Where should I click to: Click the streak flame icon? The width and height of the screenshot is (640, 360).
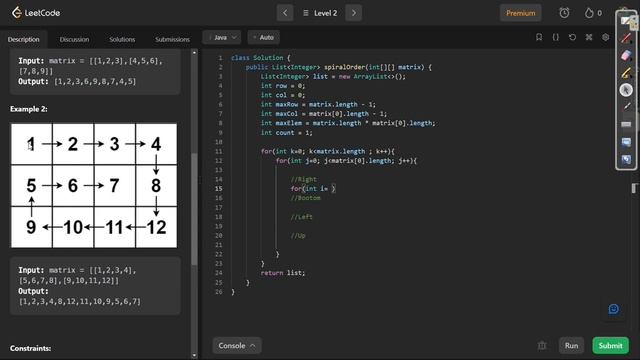[589, 13]
